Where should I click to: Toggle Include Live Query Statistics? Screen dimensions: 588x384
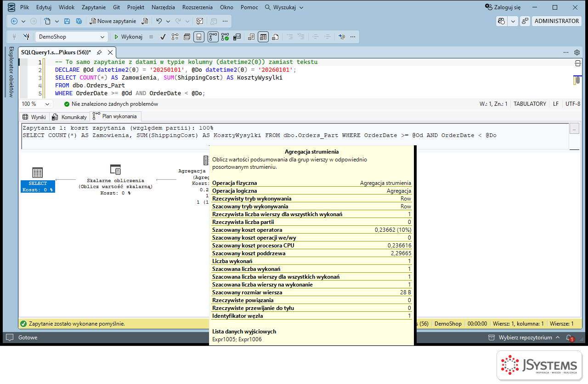tap(225, 37)
